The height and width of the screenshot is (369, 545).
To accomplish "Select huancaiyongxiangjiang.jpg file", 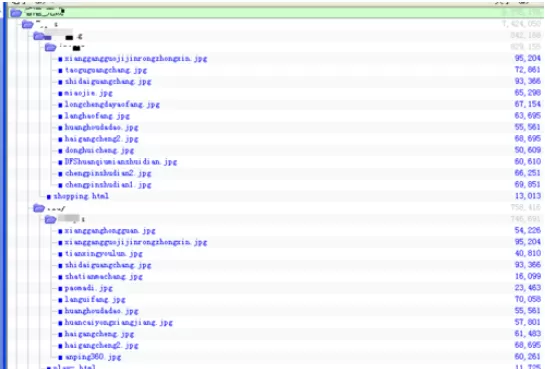I will pos(119,322).
